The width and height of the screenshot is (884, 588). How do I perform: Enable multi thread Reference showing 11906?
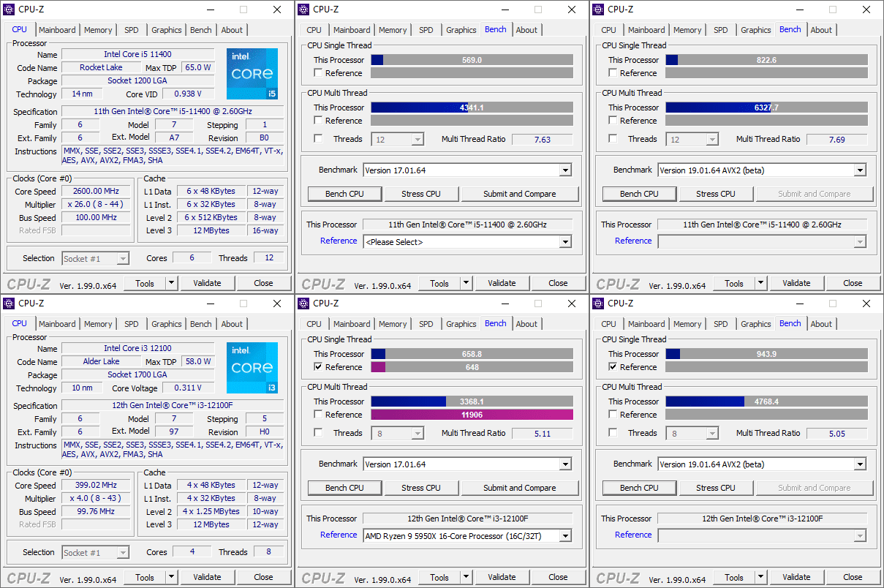pos(318,415)
